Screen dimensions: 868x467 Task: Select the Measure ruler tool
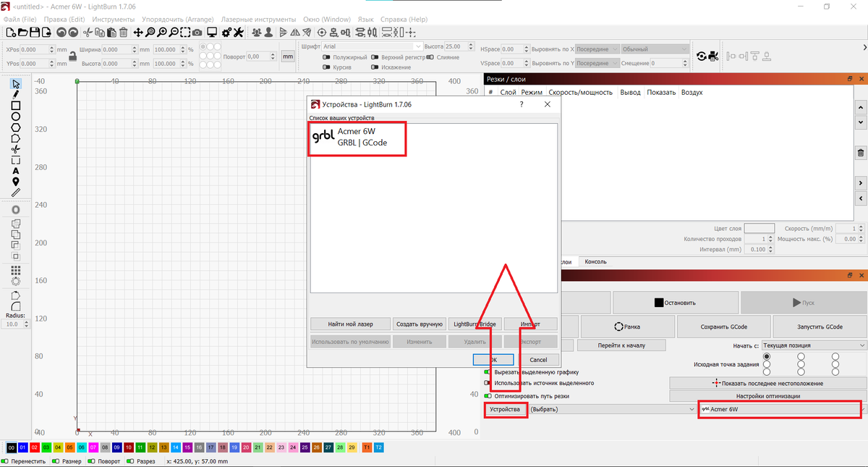(16, 193)
